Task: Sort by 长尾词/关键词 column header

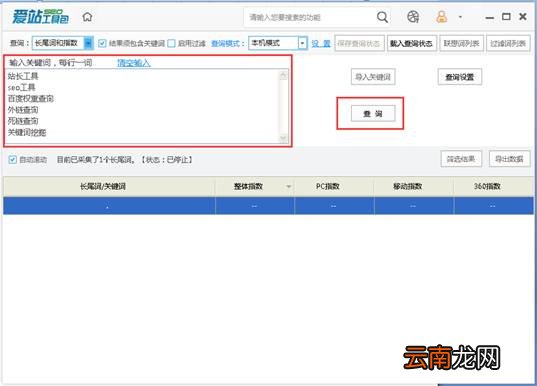Action: click(x=109, y=186)
